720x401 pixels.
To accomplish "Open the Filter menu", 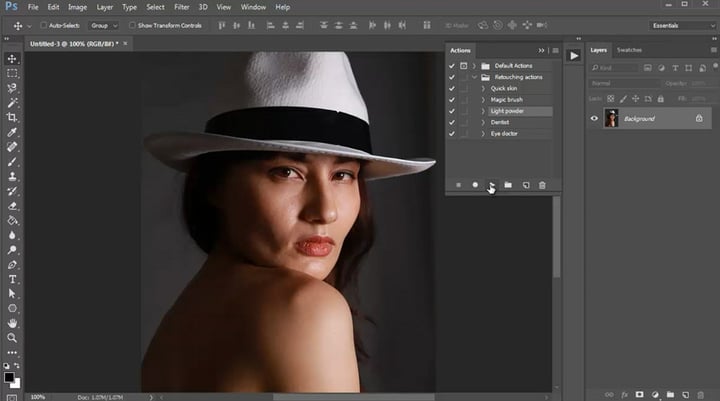I will (x=181, y=7).
